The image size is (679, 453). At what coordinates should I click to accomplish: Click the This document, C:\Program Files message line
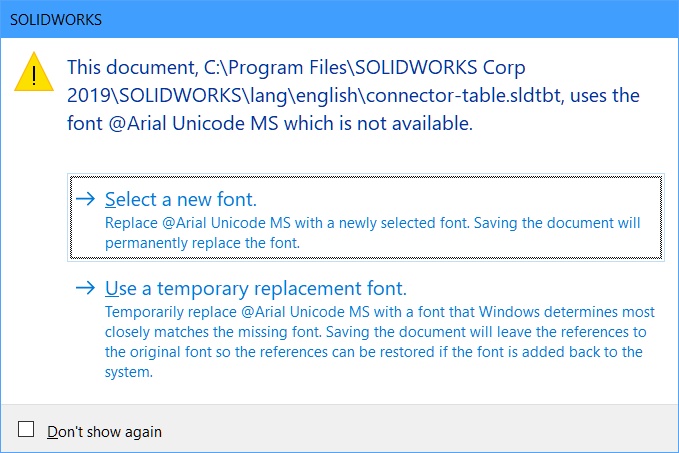(x=296, y=68)
